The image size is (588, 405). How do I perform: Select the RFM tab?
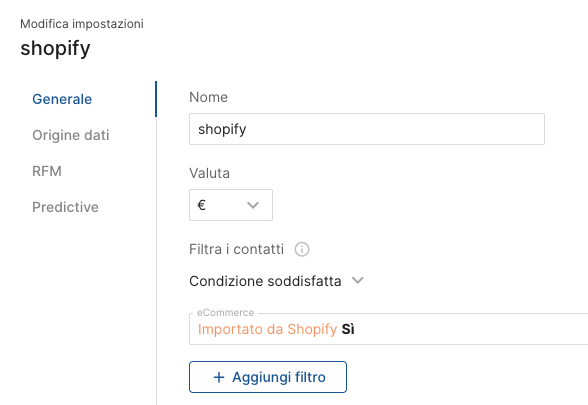point(47,171)
